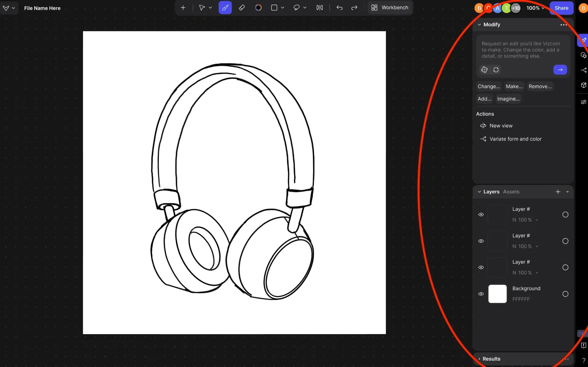588x367 pixels.
Task: Click the FFFFFF background hex value
Action: tap(521, 299)
